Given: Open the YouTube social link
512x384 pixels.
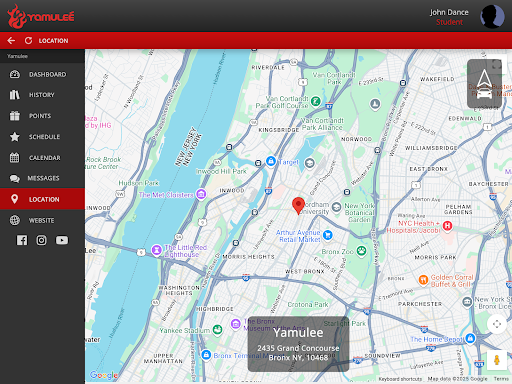Looking at the screenshot, I should [x=62, y=240].
